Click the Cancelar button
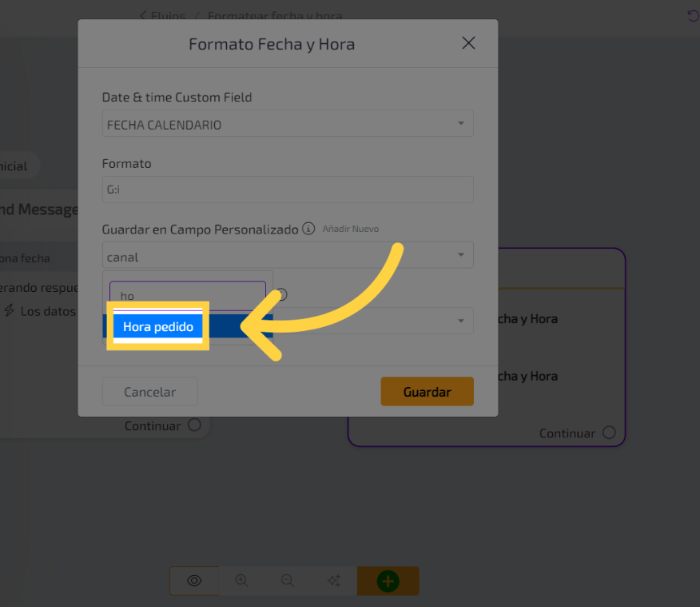This screenshot has height=607, width=700. 150,392
